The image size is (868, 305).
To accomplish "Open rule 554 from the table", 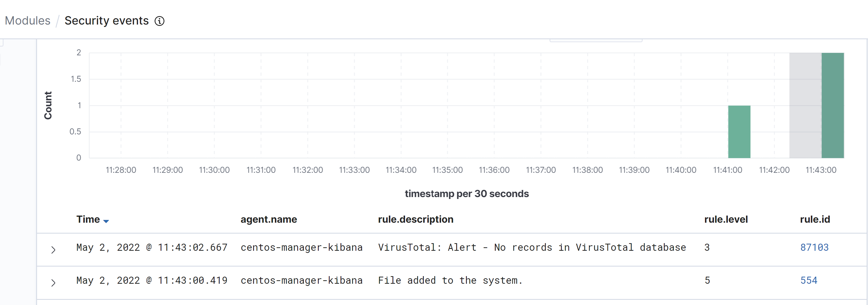I will coord(809,280).
